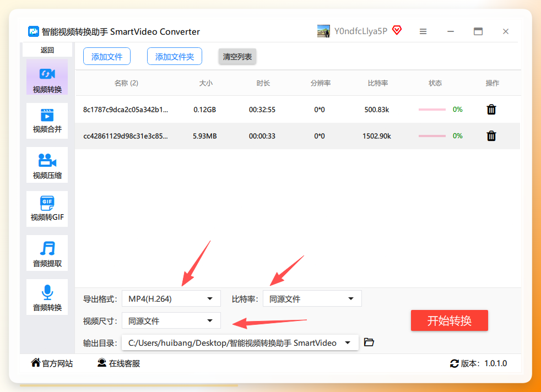
Task: Select the file name 8c1787c9dca2c05a342b1...
Action: tap(126, 110)
